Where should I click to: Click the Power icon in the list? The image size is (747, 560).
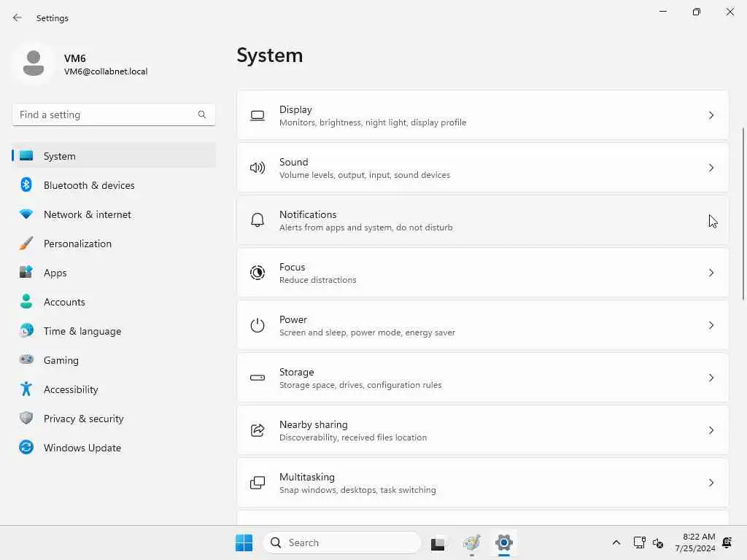(258, 325)
